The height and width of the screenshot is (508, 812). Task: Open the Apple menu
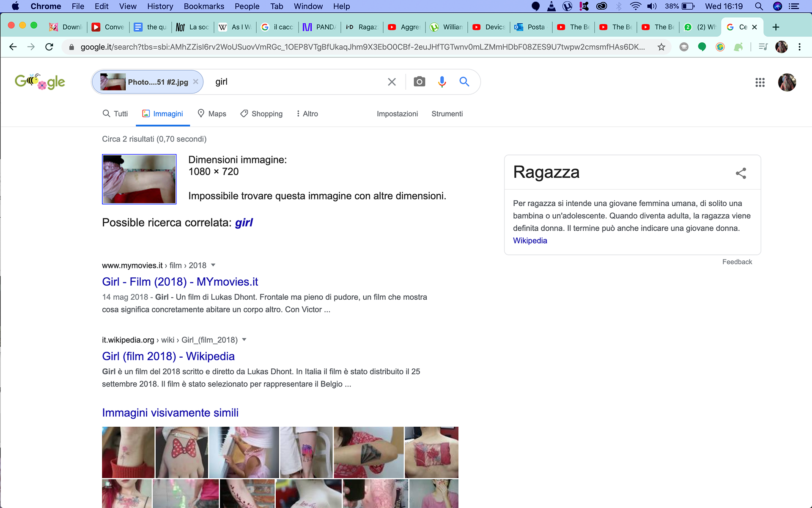click(15, 6)
